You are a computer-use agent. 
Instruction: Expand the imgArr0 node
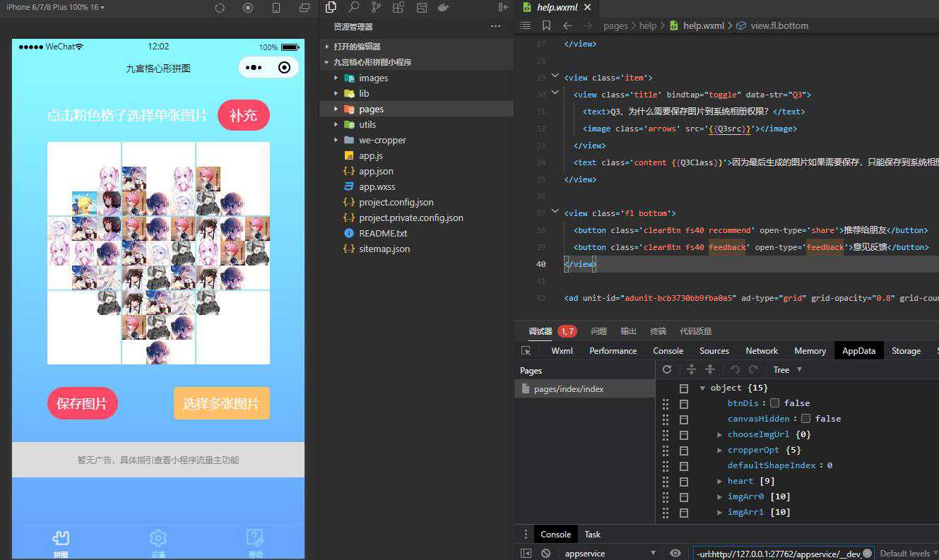click(719, 496)
